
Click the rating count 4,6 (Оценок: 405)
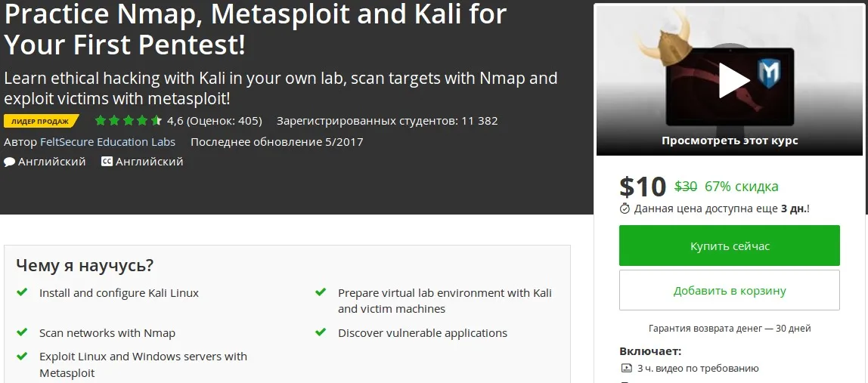(215, 121)
